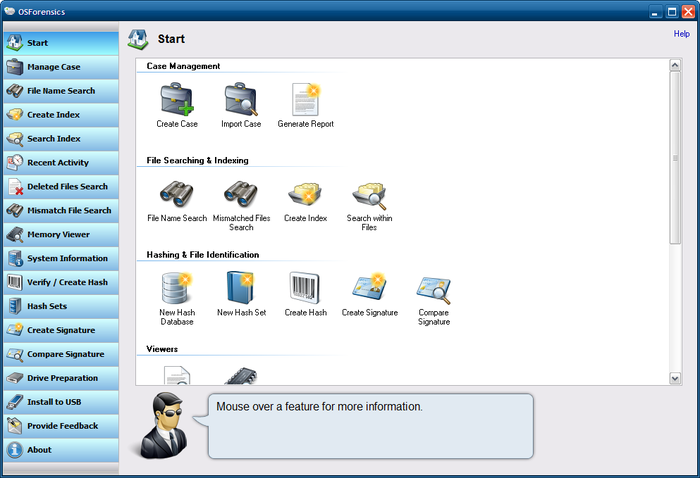
Task: Open the Create Case briefcase icon
Action: (177, 99)
